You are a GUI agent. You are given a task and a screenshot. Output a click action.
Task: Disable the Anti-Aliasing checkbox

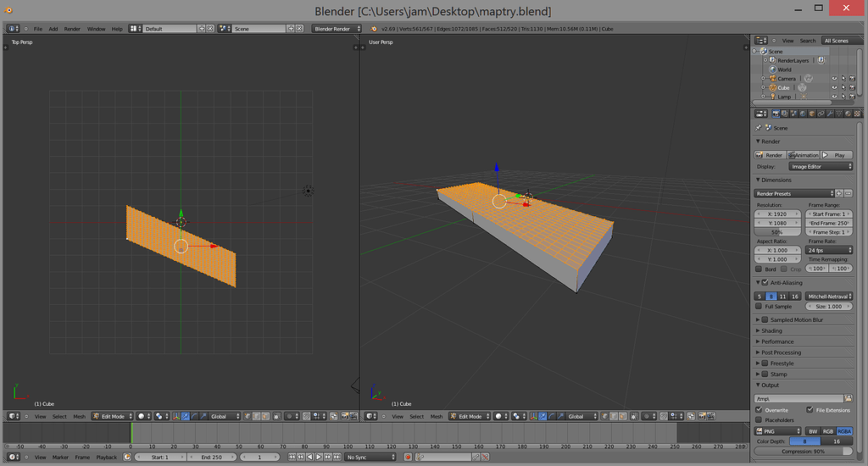(765, 282)
